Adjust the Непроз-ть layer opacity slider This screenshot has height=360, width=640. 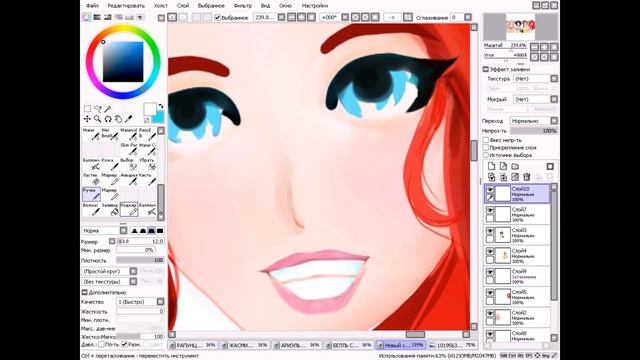(534, 131)
